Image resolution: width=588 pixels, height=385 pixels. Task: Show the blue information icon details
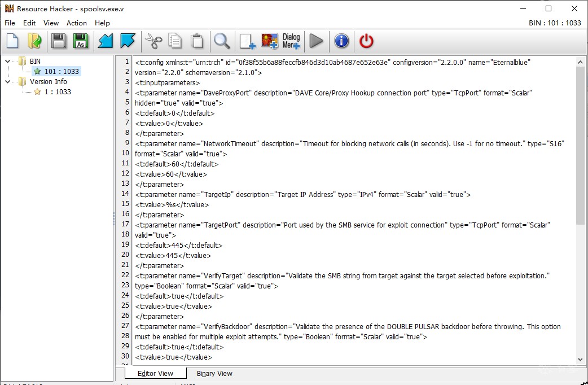pyautogui.click(x=341, y=41)
